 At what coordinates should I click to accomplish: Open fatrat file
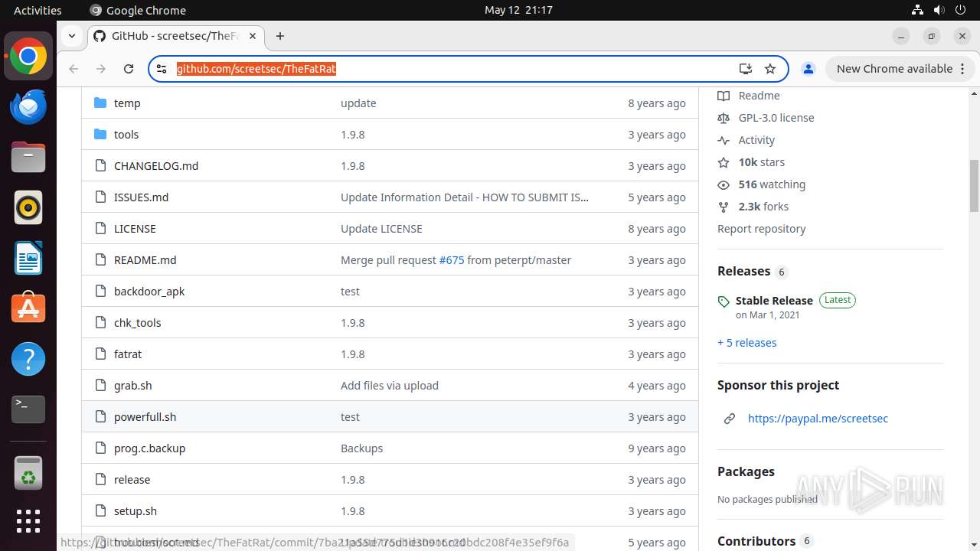[128, 354]
